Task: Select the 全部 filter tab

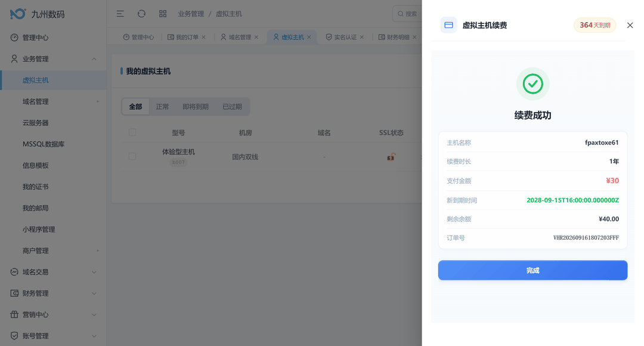Action: point(135,106)
